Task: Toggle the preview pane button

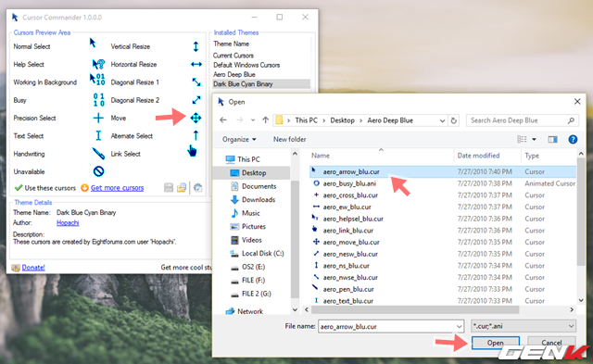Action: [552, 140]
